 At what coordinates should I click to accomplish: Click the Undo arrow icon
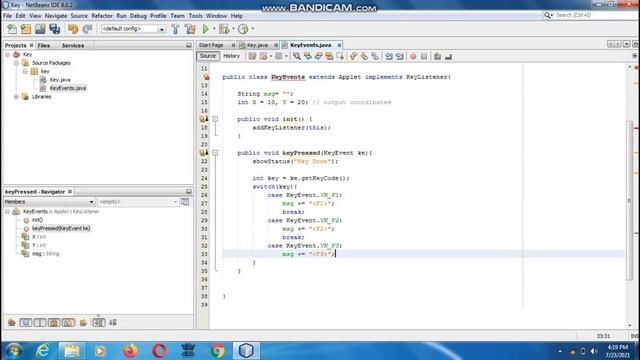pyautogui.click(x=73, y=29)
